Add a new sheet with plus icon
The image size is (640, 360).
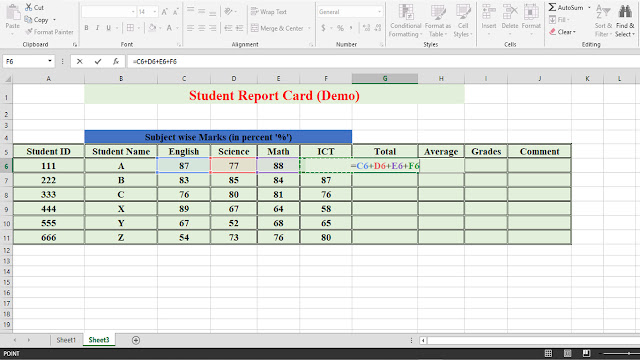click(136, 340)
